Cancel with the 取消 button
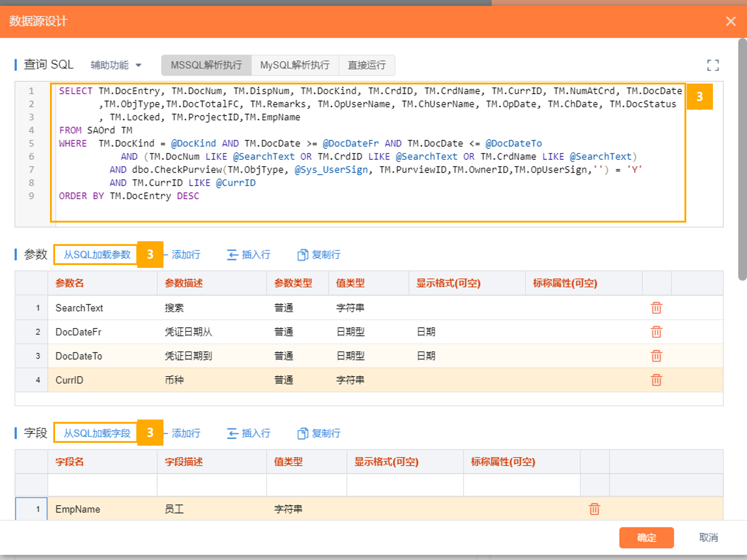747x560 pixels. pos(708,538)
